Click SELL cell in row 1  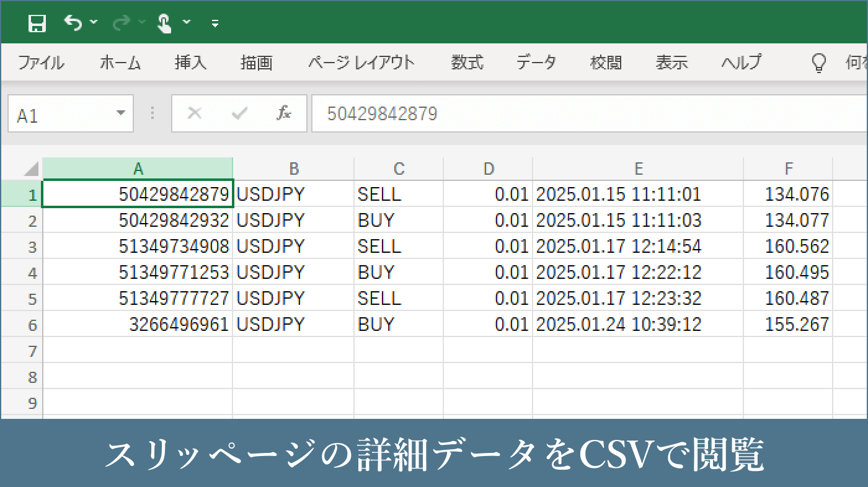pos(399,194)
